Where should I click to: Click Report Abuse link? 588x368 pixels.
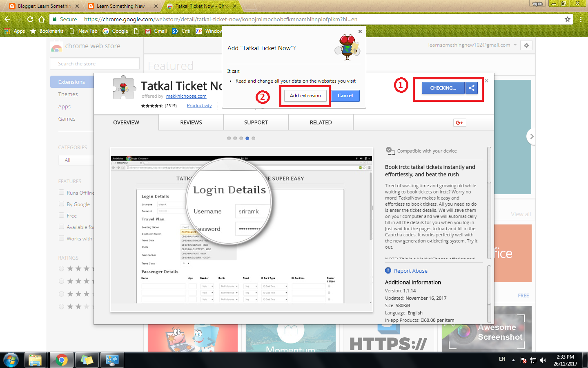[411, 271]
